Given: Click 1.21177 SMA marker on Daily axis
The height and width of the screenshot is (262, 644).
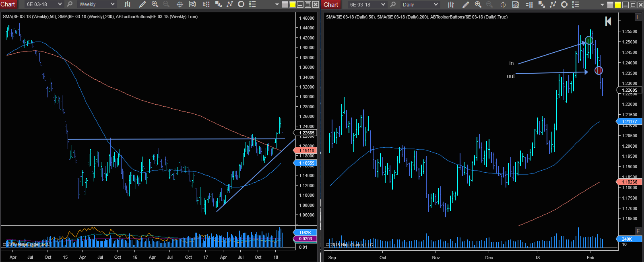Looking at the screenshot, I should click(x=629, y=122).
